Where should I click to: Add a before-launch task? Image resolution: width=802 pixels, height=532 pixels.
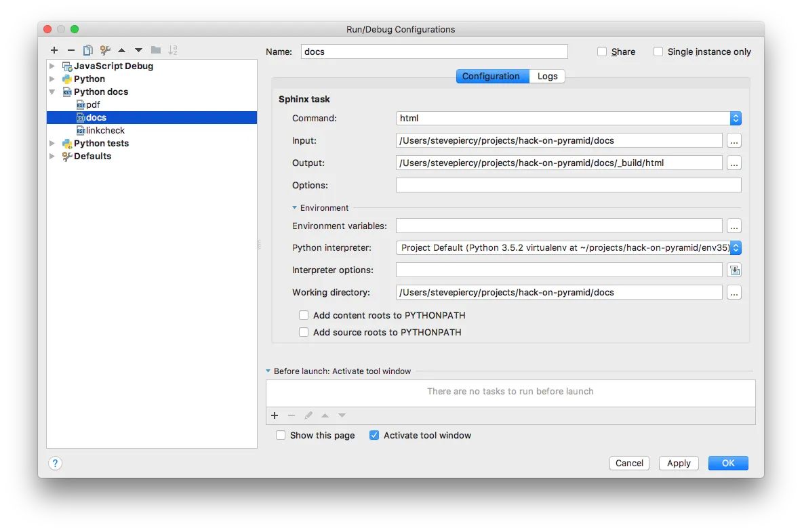coord(275,415)
